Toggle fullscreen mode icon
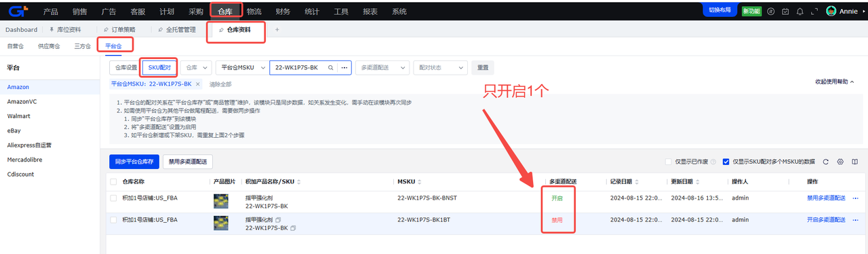 [814, 11]
